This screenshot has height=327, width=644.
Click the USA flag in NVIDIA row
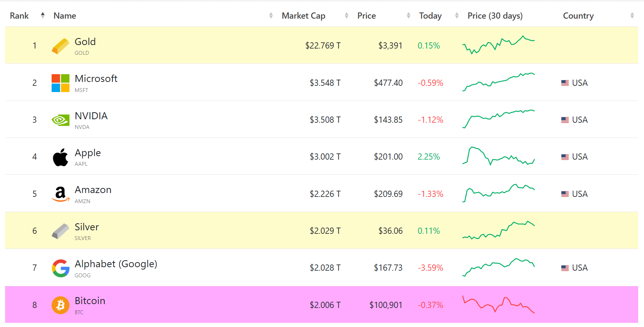pyautogui.click(x=565, y=120)
